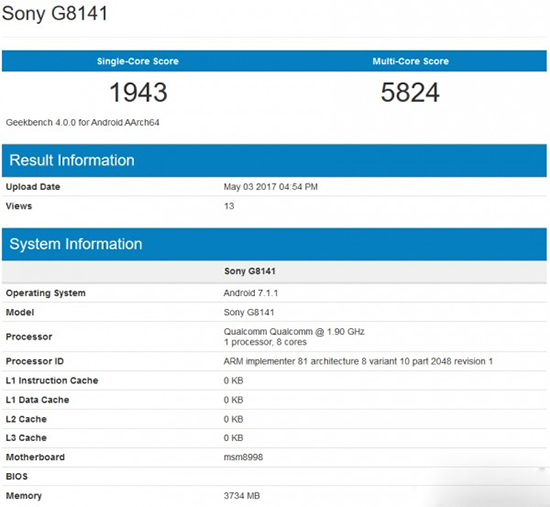Click the Result Information section header

274,160
